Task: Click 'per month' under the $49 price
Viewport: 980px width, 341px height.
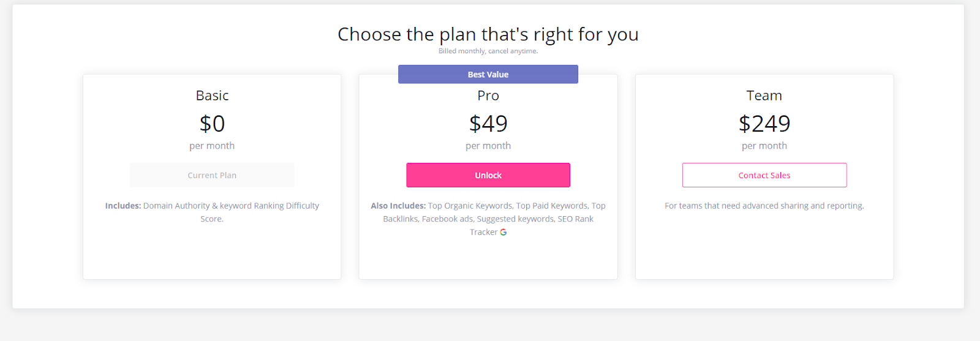Action: (488, 146)
